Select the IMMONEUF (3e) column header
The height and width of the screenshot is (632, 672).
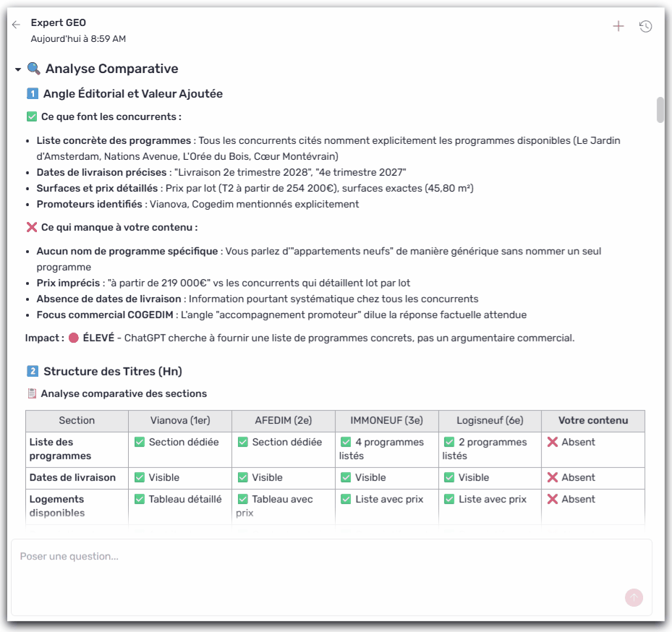pyautogui.click(x=386, y=421)
